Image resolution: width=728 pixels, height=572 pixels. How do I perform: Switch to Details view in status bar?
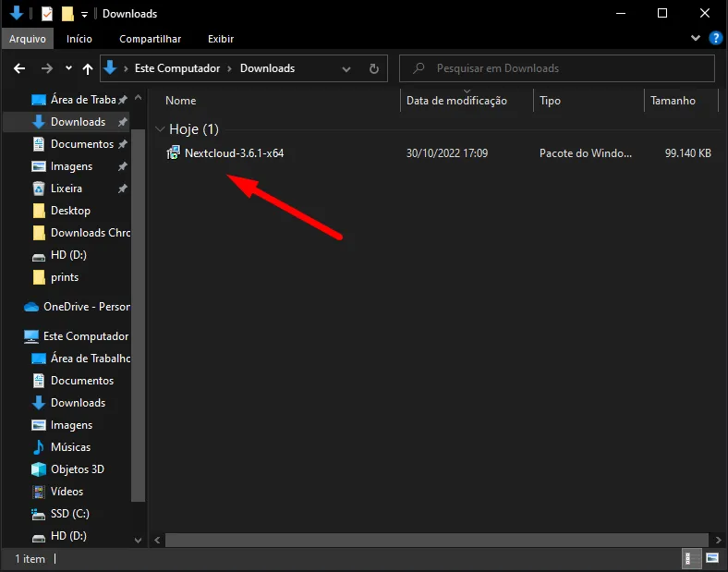tap(691, 558)
